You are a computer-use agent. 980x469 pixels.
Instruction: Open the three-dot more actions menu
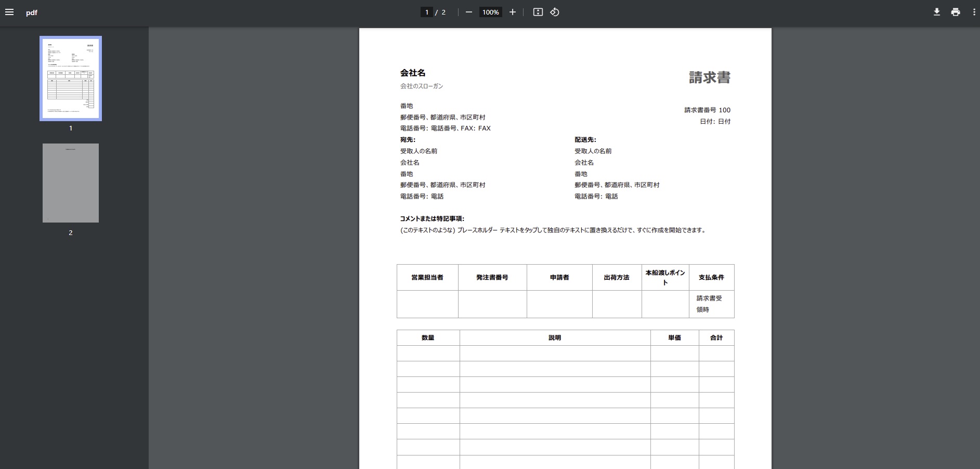click(x=973, y=12)
